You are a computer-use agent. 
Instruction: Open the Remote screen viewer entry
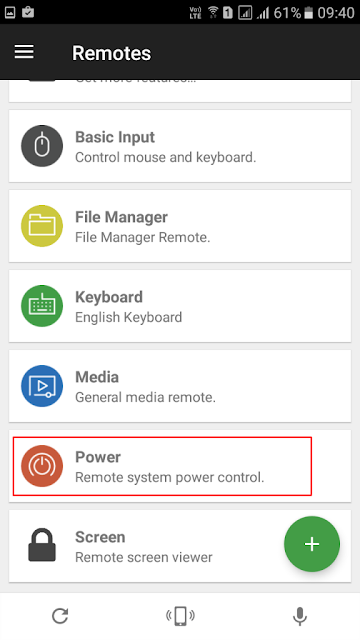[180, 546]
